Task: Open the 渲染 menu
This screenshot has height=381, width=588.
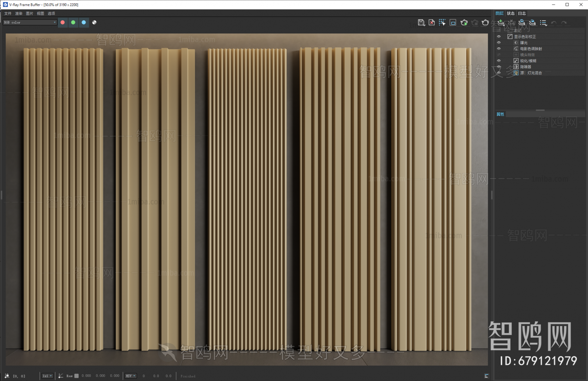Action: [19, 14]
